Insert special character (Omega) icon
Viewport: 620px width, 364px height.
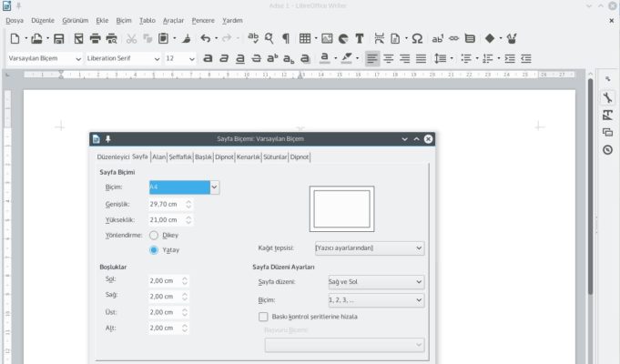[416, 38]
